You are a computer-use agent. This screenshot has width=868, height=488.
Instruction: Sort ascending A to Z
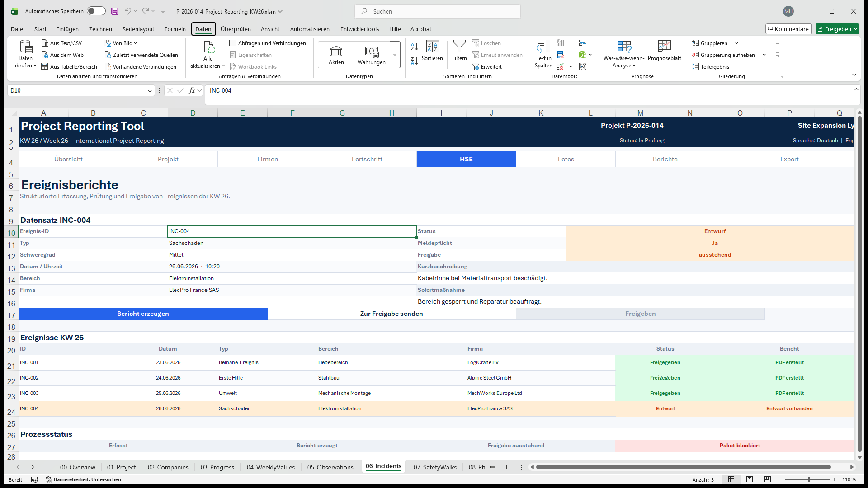415,46
